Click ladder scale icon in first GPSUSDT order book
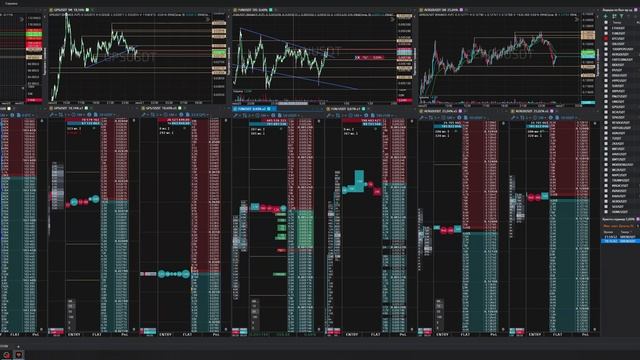Image resolution: width=640 pixels, height=360 pixels. click(x=60, y=115)
